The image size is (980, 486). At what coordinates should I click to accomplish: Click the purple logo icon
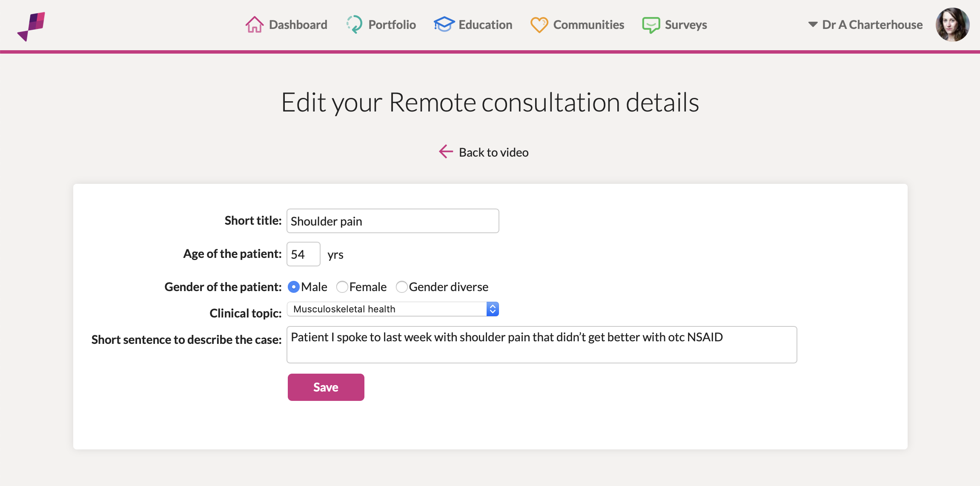pos(32,26)
